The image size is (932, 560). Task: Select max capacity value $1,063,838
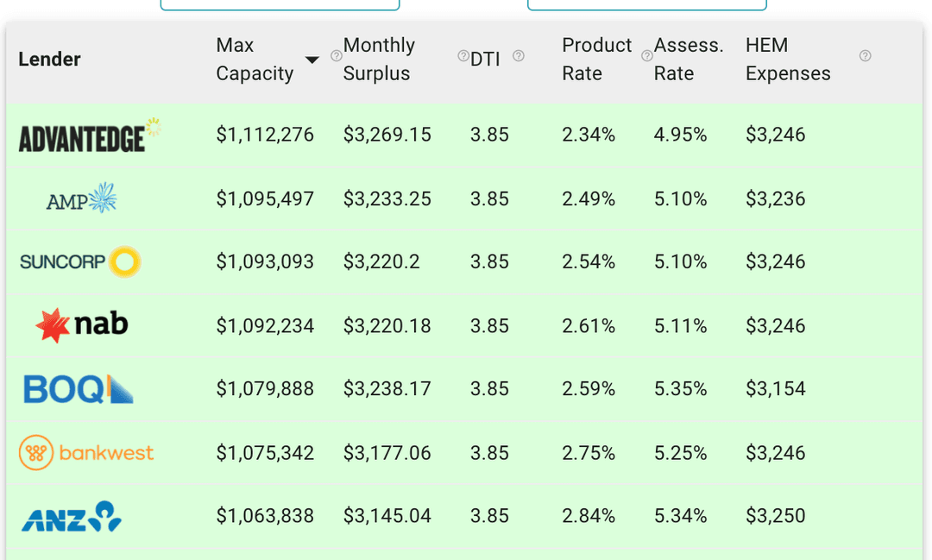pyautogui.click(x=265, y=516)
